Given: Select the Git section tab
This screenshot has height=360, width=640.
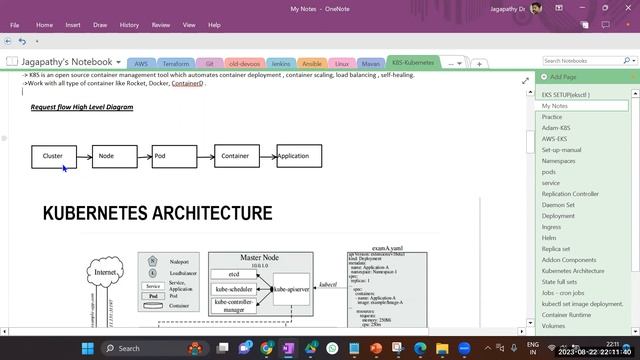Looking at the screenshot, I should point(209,64).
